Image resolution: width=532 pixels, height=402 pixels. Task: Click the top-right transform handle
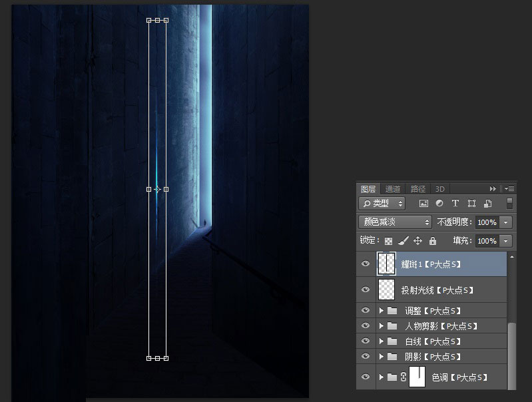pyautogui.click(x=166, y=21)
